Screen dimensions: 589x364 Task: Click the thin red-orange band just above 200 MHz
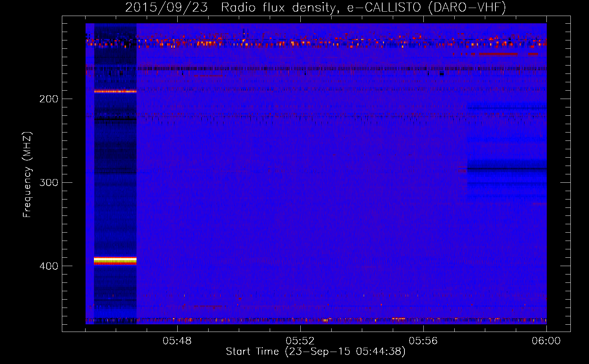[x=115, y=91]
